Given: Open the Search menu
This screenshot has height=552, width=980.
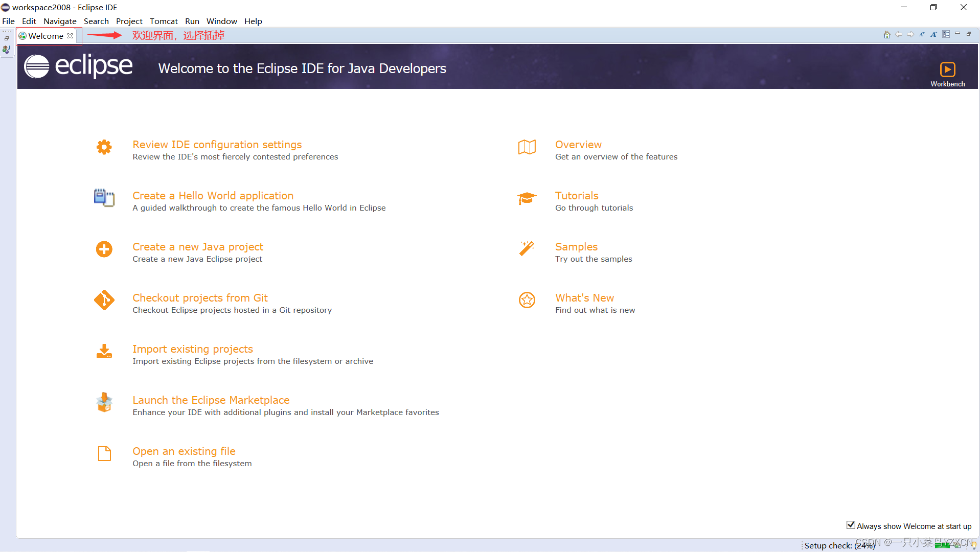Looking at the screenshot, I should click(96, 21).
